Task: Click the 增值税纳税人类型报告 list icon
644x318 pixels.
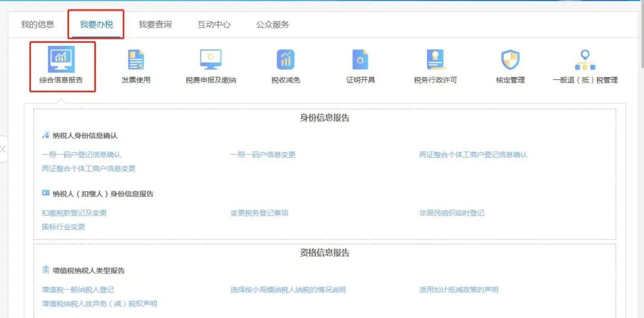Action: (45, 270)
